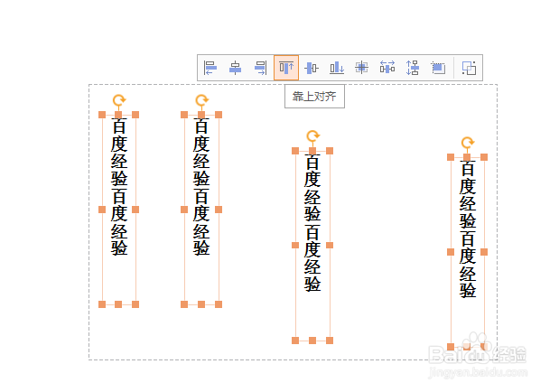The width and height of the screenshot is (559, 392).
Task: Click the center-both-ways crosshair align icon
Action: [361, 68]
